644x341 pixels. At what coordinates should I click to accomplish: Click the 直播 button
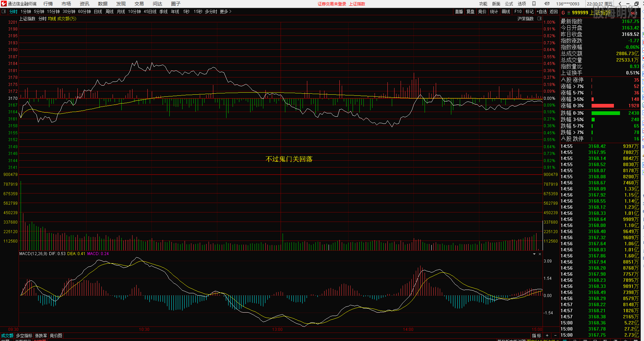[x=459, y=12]
